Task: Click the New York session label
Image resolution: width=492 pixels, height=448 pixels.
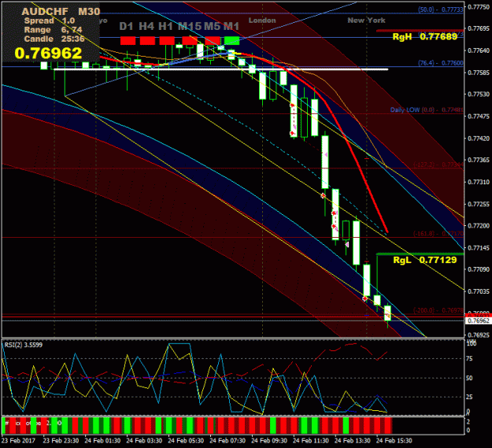Action: (x=366, y=20)
